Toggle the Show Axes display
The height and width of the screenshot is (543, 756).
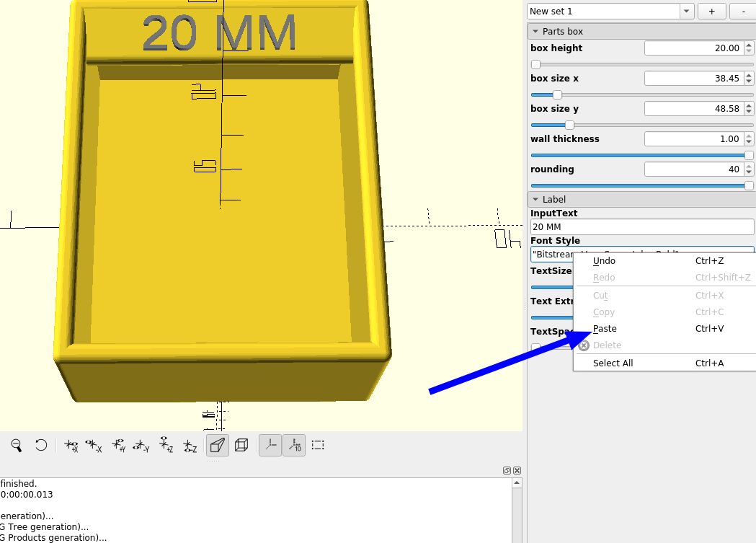tap(270, 445)
